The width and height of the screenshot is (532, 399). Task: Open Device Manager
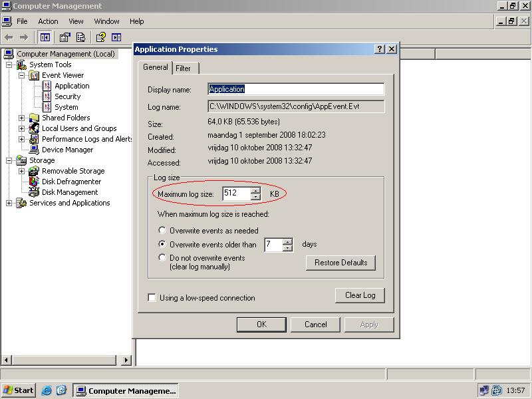point(68,149)
